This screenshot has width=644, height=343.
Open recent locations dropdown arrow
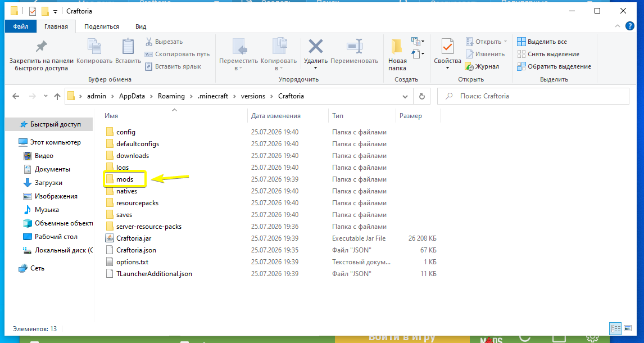coord(45,96)
